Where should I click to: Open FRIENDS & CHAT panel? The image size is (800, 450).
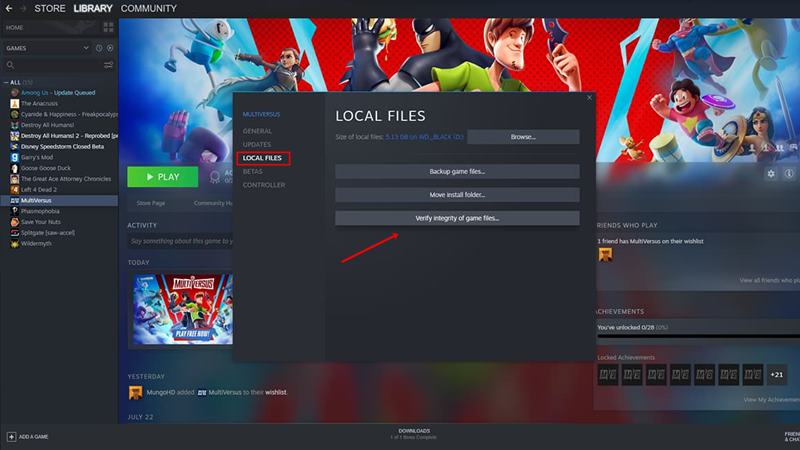tap(792, 437)
